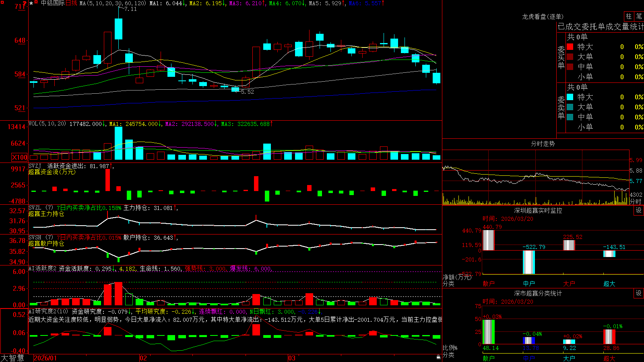Click the X100 volume scale box

click(x=19, y=157)
